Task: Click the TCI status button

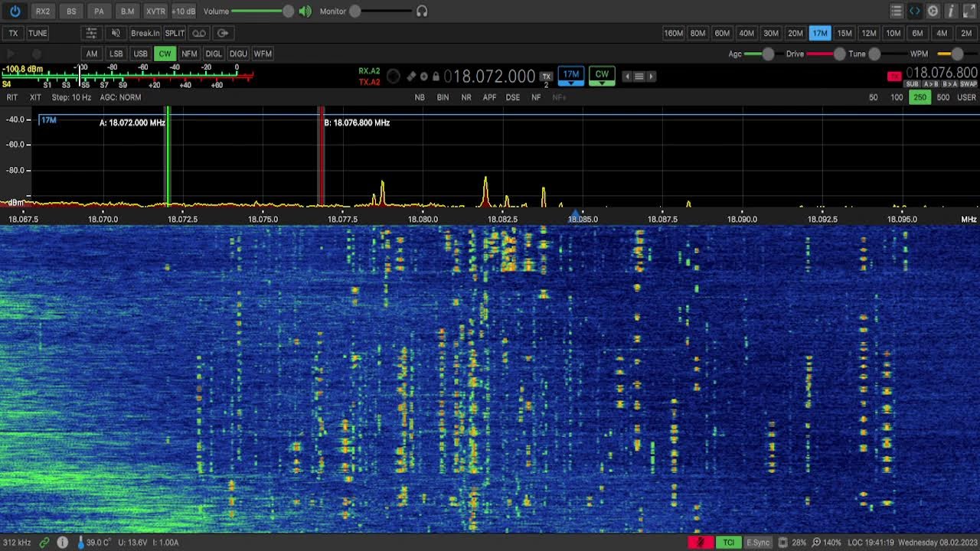Action: (x=729, y=543)
